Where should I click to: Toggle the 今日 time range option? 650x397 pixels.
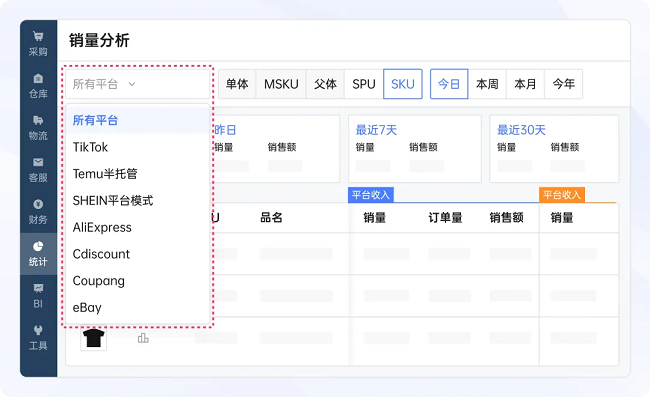pyautogui.click(x=449, y=84)
